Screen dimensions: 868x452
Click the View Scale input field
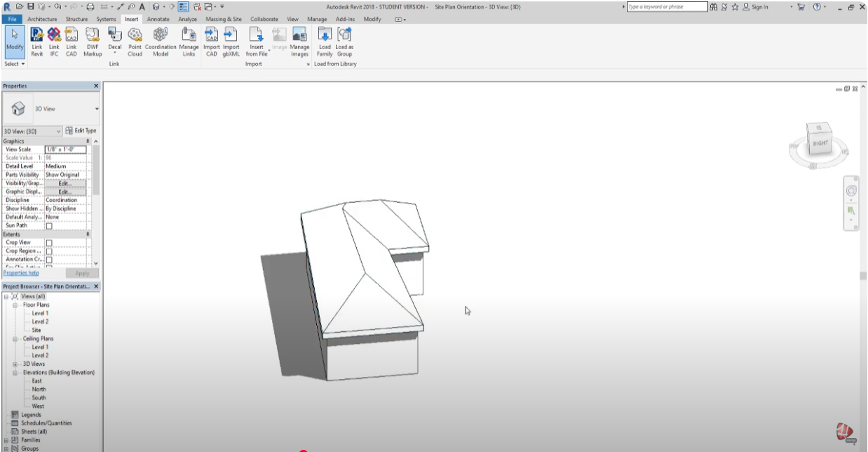click(65, 149)
